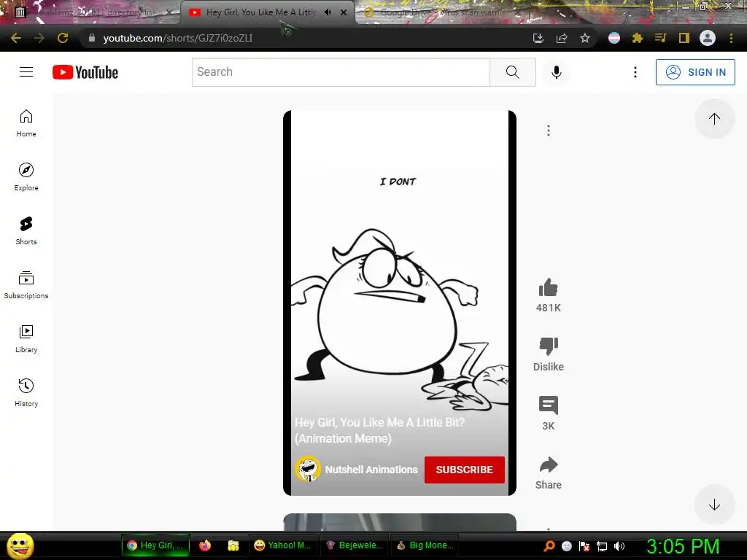The width and height of the screenshot is (747, 560).
Task: Click the round face tray icon
Action: click(x=566, y=546)
